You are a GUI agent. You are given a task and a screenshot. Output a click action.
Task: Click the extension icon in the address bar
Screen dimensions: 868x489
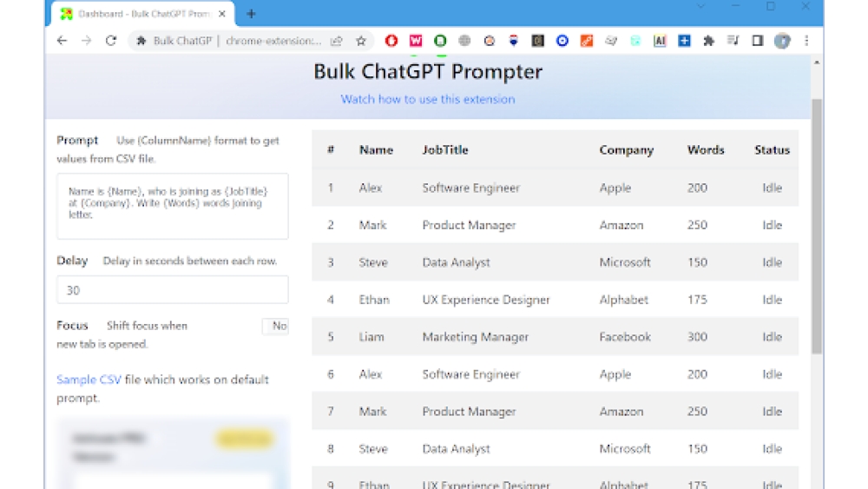pos(141,41)
